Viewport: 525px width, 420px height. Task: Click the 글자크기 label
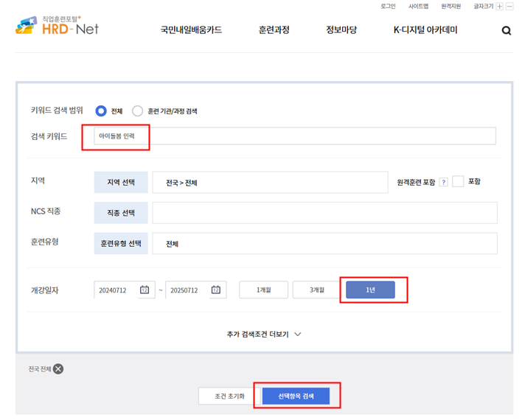(484, 7)
